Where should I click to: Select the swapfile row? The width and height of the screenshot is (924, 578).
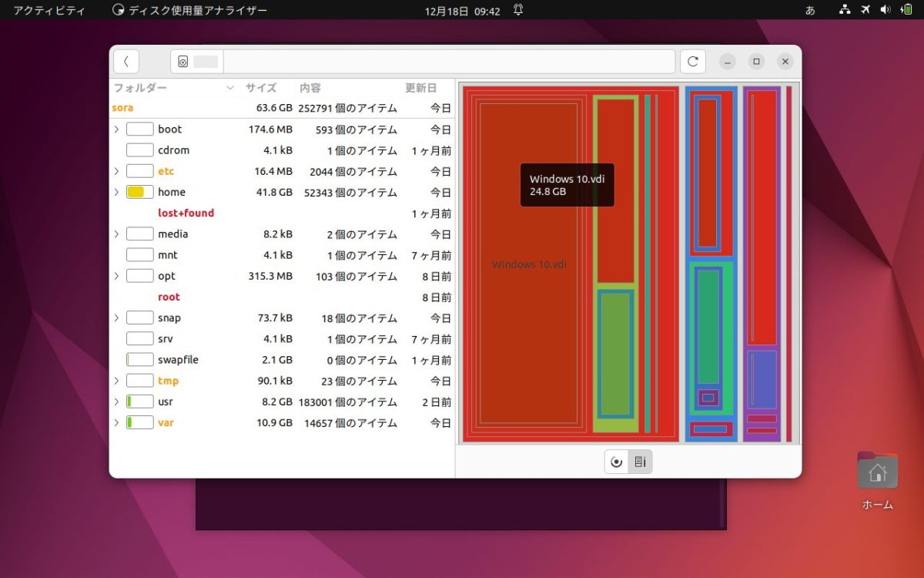pyautogui.click(x=282, y=360)
